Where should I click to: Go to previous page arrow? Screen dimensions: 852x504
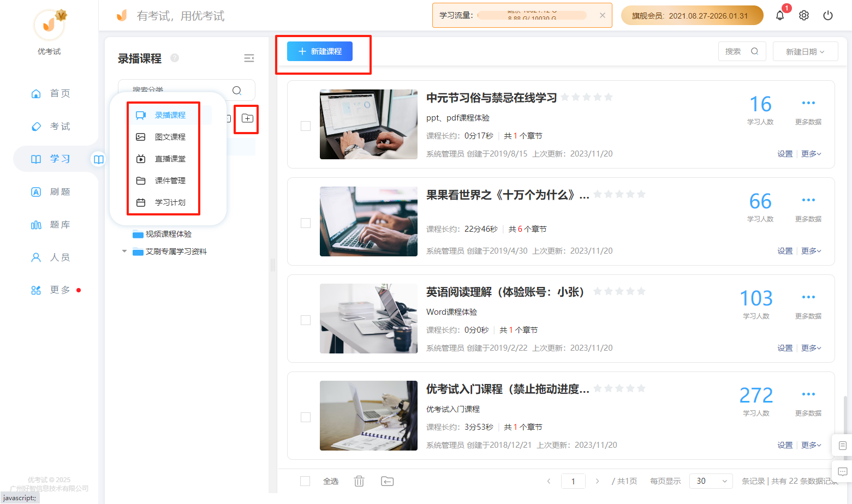(549, 481)
